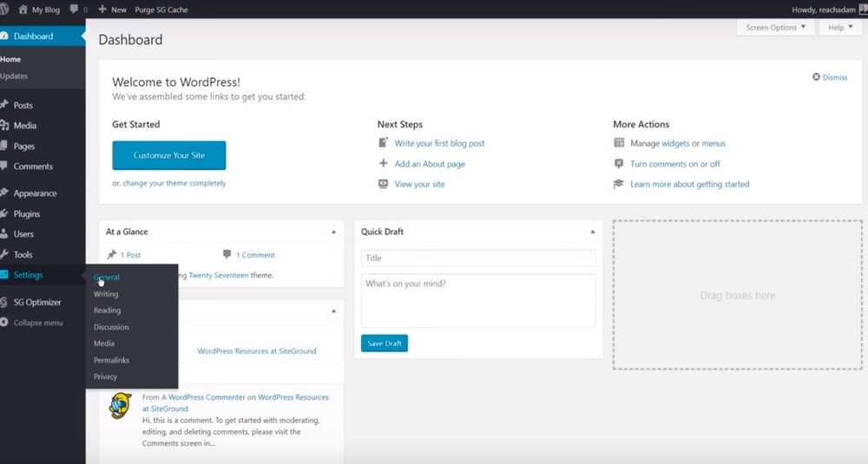Viewport: 868px width, 464px height.
Task: Open Media settings in Settings flyout
Action: (x=104, y=343)
